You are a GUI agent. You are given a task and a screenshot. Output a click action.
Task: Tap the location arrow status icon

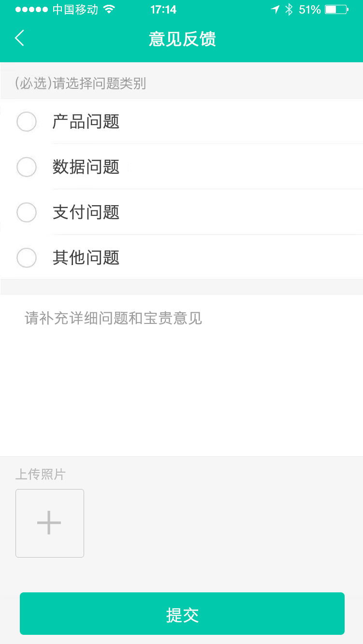click(275, 9)
